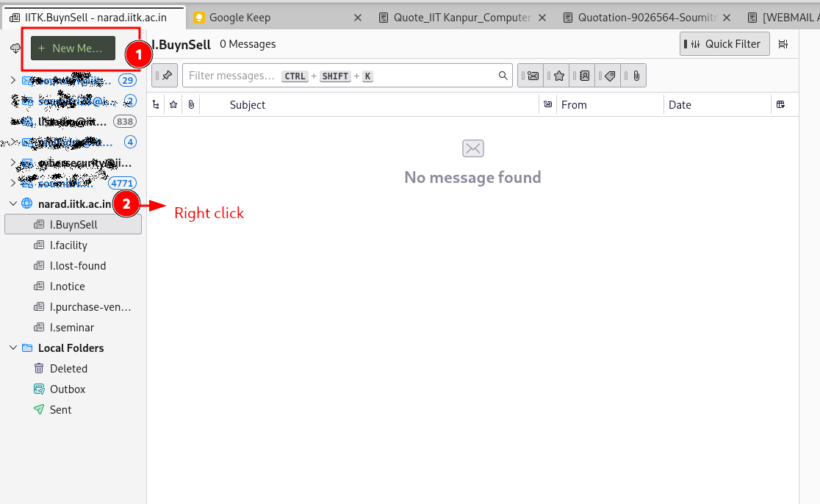Click the Get Messages cloud download icon
This screenshot has height=504, width=820.
(15, 48)
